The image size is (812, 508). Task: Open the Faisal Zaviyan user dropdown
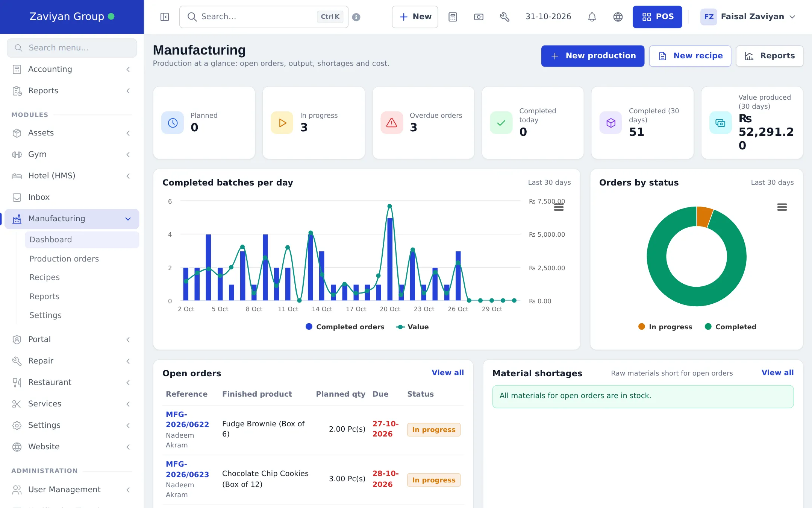[748, 17]
